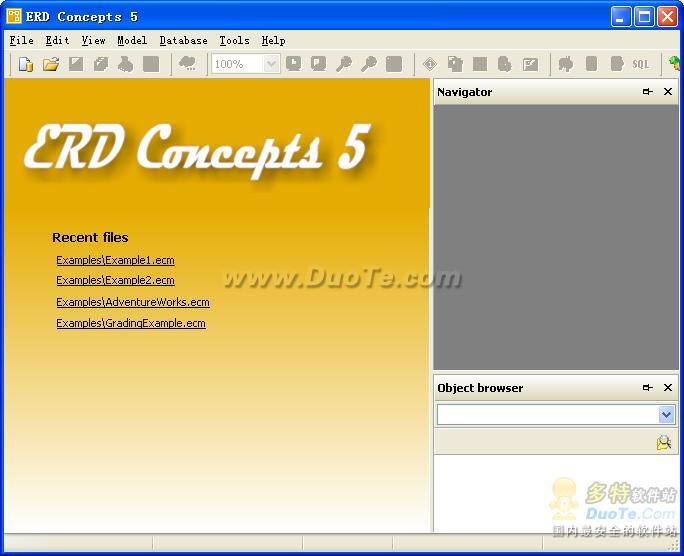Click the New file toolbar icon
The width and height of the screenshot is (684, 556).
tap(26, 64)
